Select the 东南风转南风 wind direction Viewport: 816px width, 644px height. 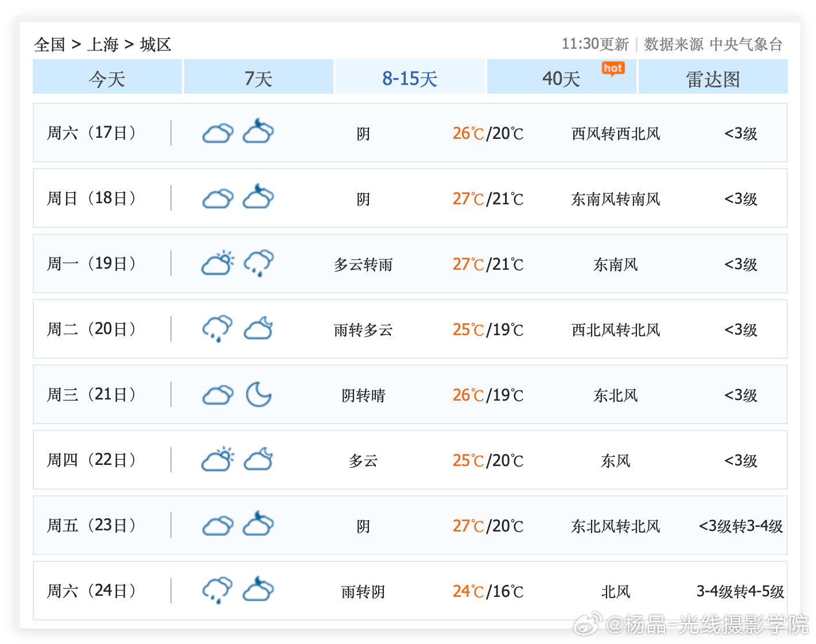(616, 199)
